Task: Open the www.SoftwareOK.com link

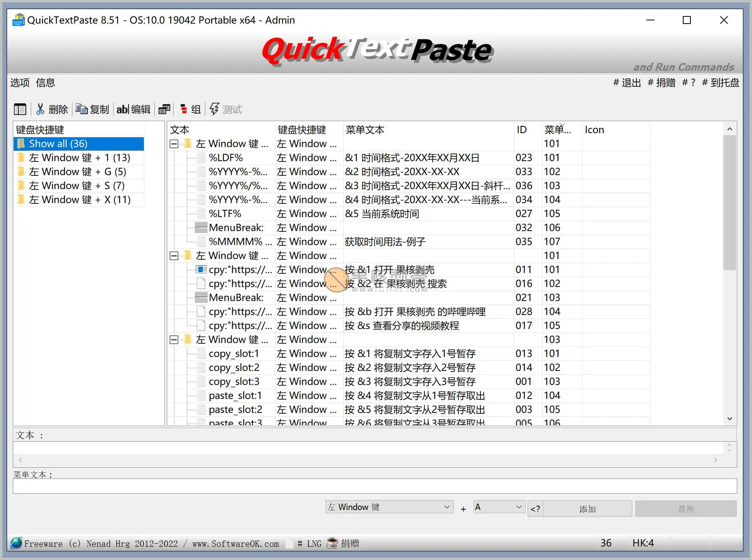Action: point(235,544)
